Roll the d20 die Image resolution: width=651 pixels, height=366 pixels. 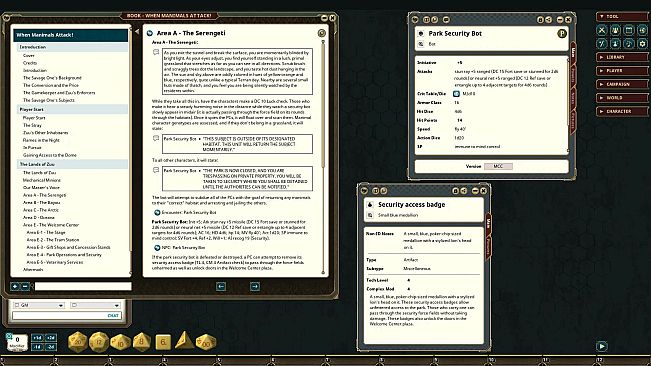pos(77,342)
